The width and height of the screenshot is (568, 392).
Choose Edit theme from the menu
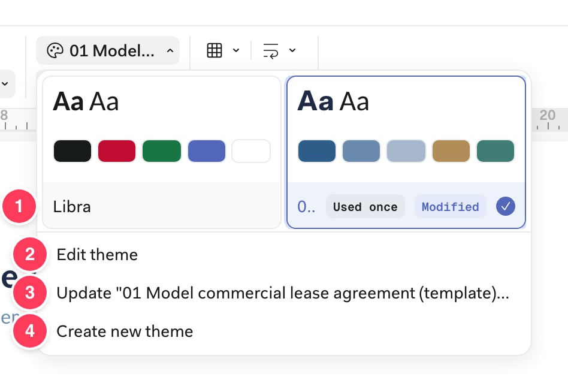tap(284, 254)
